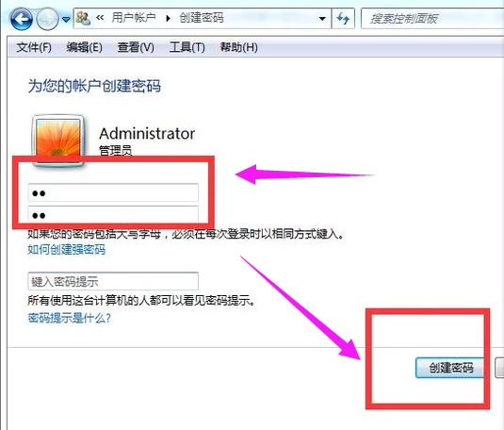
Task: Select 用户帐户 breadcrumb in address bar
Action: [x=134, y=18]
